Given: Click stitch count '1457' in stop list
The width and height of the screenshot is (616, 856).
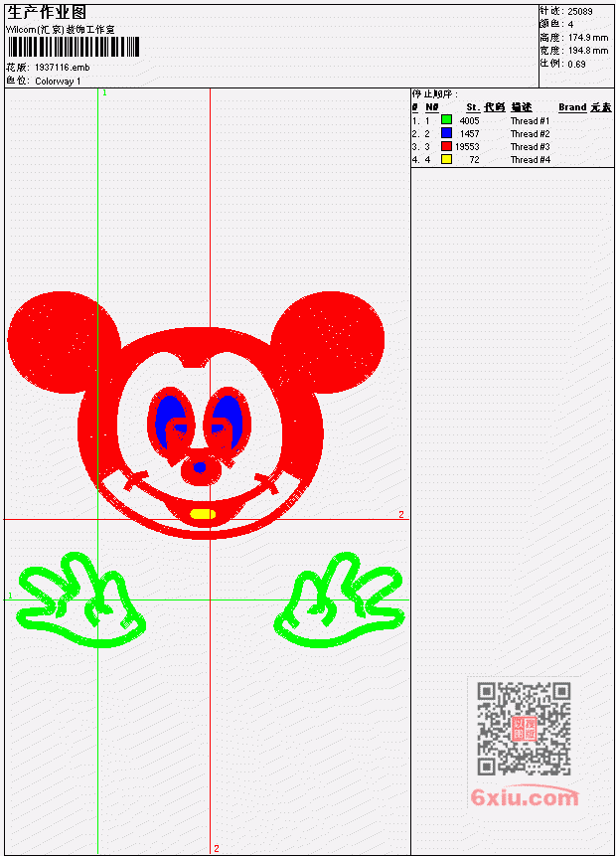Looking at the screenshot, I should [x=469, y=134].
